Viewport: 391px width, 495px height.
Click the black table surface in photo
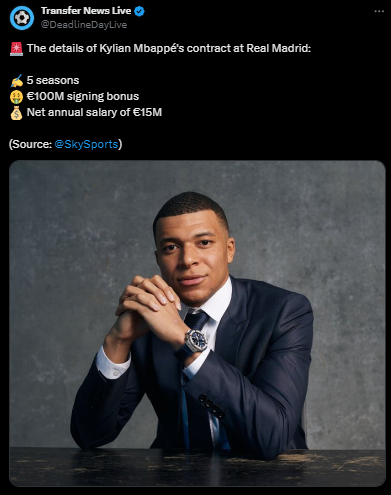197,467
